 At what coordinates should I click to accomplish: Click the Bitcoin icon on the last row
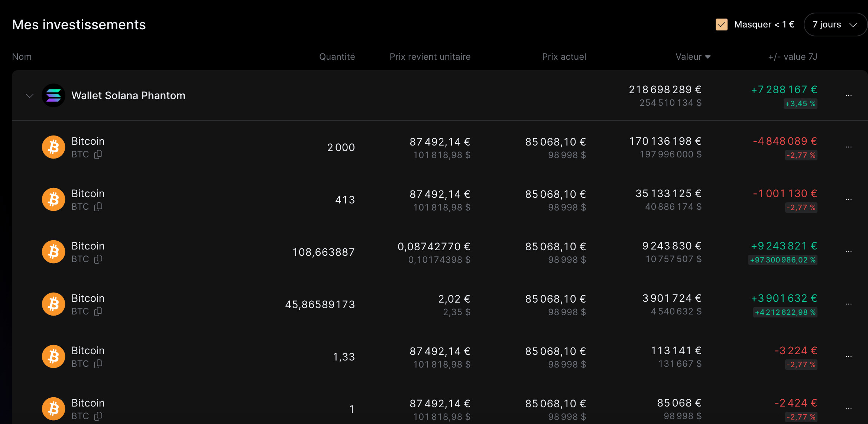click(53, 409)
